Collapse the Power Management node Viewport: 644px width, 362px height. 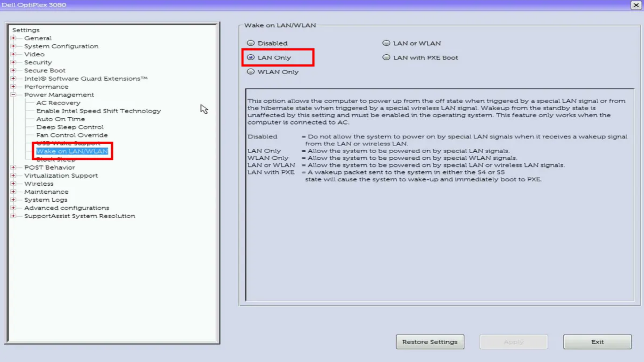(13, 94)
